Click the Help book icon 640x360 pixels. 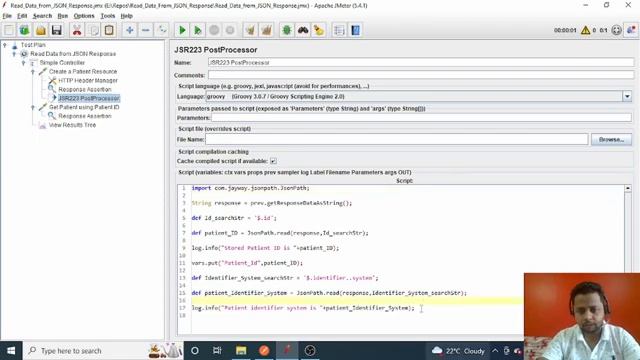click(356, 30)
